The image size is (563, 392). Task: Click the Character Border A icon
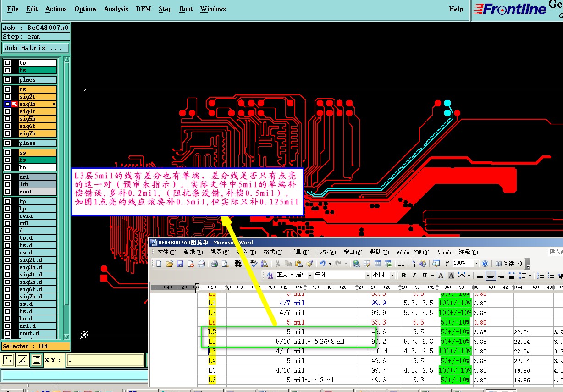click(x=441, y=276)
